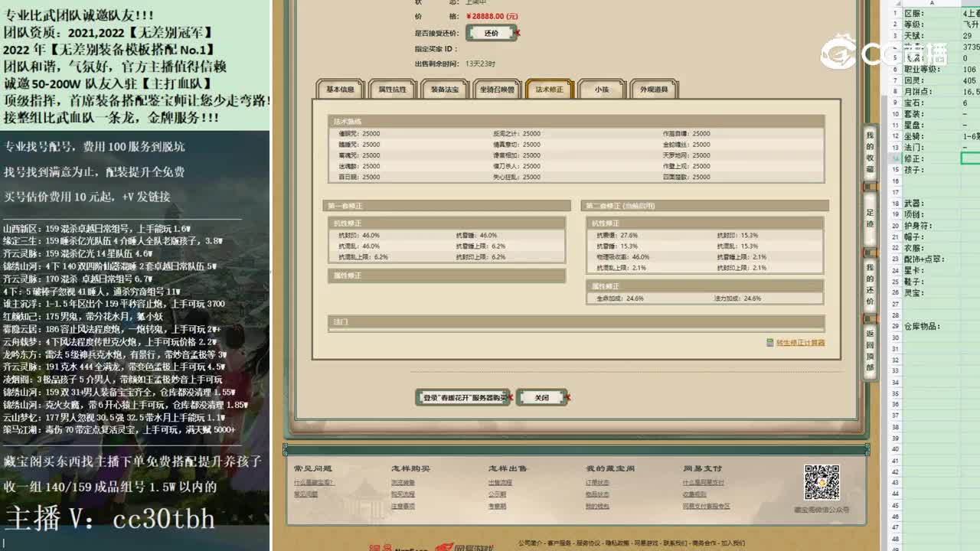Click the 登录"春暖花开"服务器购买 button

click(462, 398)
